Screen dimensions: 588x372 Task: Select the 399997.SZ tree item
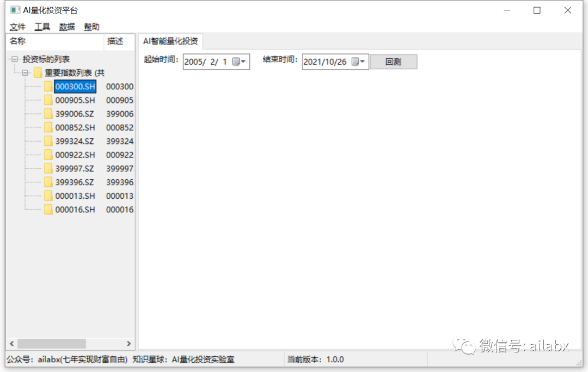[75, 168]
